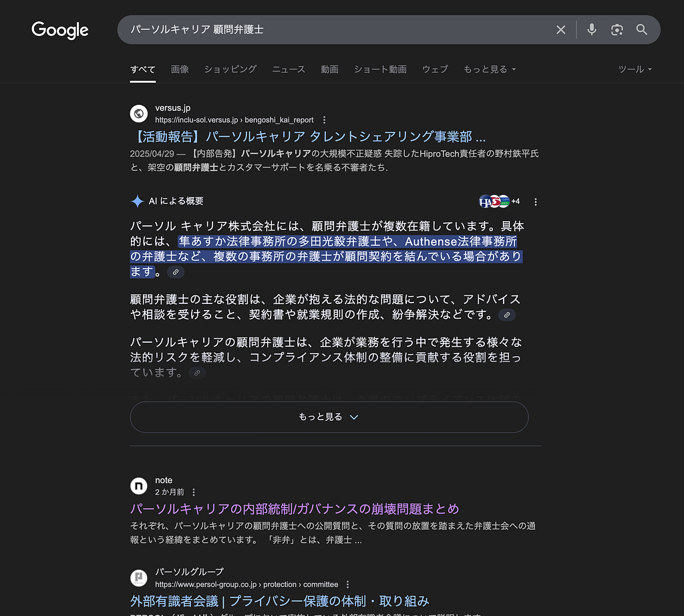The image size is (684, 616).
Task: Click source link icon after first AI paragraph
Action: [x=176, y=272]
